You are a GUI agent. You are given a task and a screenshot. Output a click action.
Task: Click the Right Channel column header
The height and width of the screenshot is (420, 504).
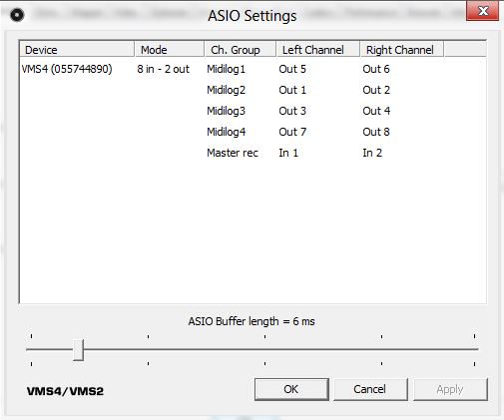402,50
